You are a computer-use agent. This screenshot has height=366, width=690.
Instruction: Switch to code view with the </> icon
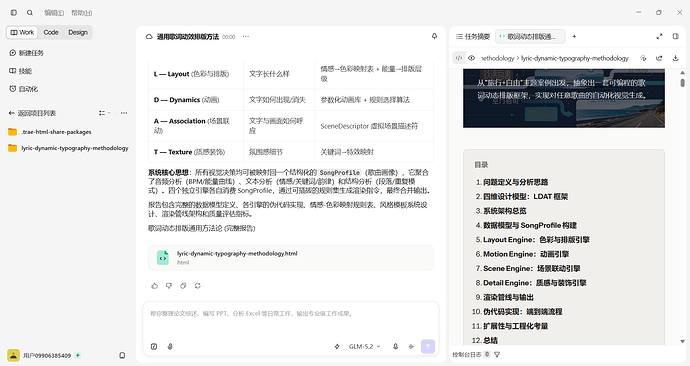(x=459, y=58)
